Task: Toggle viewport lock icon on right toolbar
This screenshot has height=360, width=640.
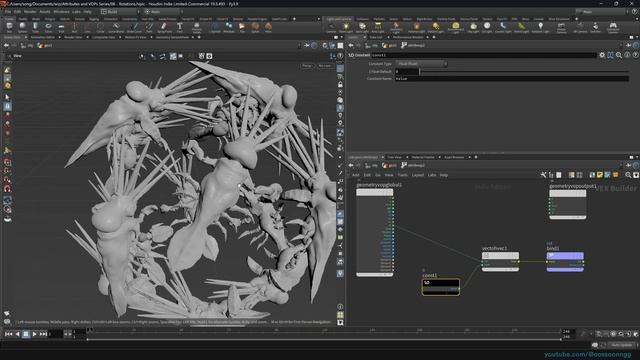Action: tap(340, 84)
